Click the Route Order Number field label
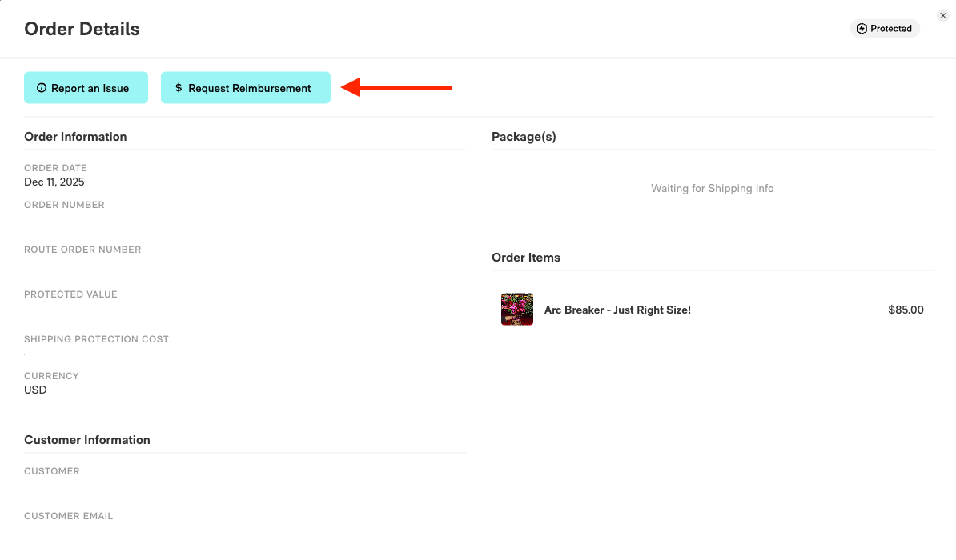Image resolution: width=956 pixels, height=560 pixels. 82,250
